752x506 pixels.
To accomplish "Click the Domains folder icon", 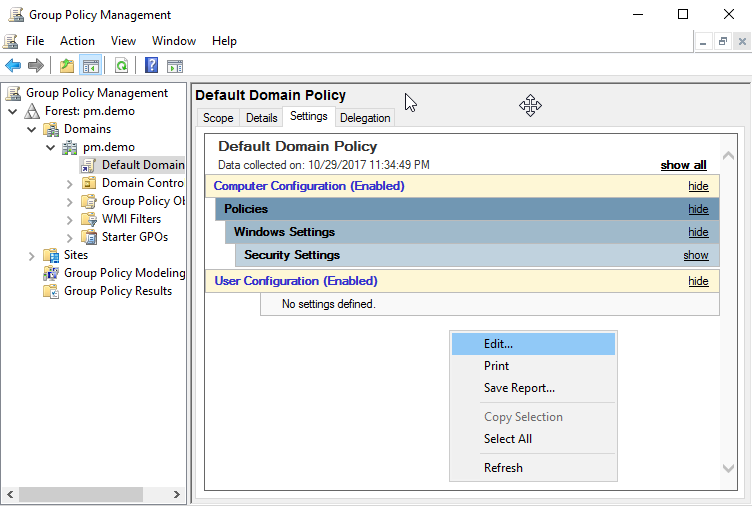I will (x=51, y=129).
